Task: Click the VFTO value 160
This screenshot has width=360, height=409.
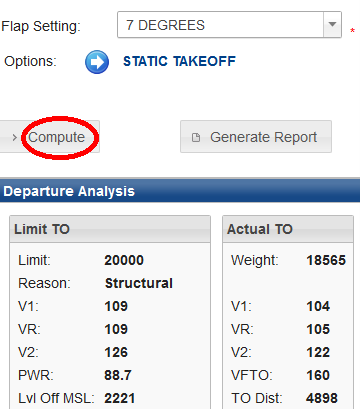Action: click(318, 375)
